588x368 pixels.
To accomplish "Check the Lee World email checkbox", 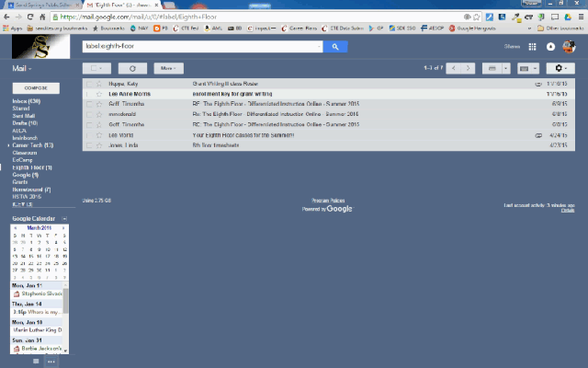I will (x=90, y=134).
